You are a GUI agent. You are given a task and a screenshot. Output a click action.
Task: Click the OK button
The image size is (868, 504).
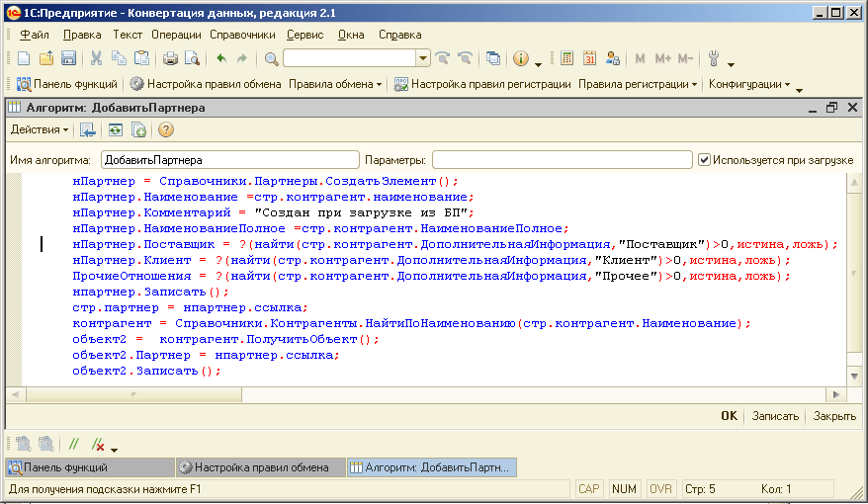click(729, 416)
